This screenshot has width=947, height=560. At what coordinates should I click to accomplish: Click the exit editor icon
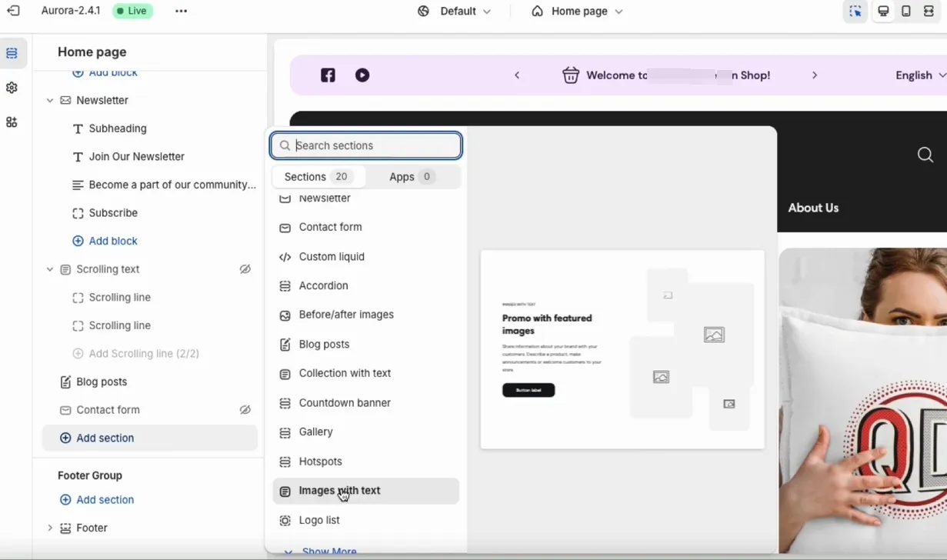click(x=13, y=12)
